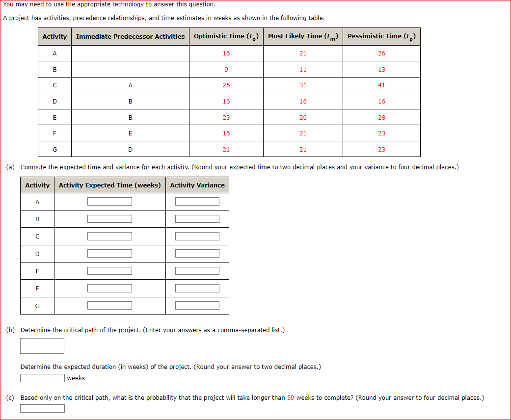Click the variance input for activity A
The height and width of the screenshot is (420, 511).
[x=197, y=201]
